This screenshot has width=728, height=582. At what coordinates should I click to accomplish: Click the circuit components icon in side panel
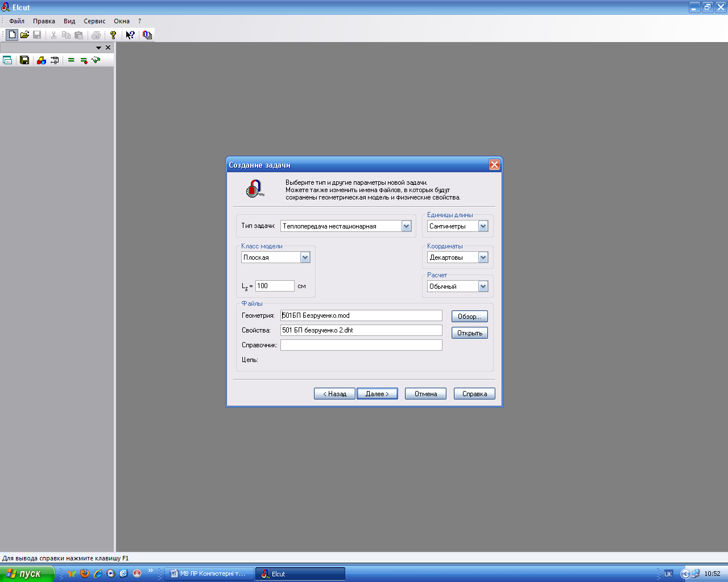click(55, 60)
